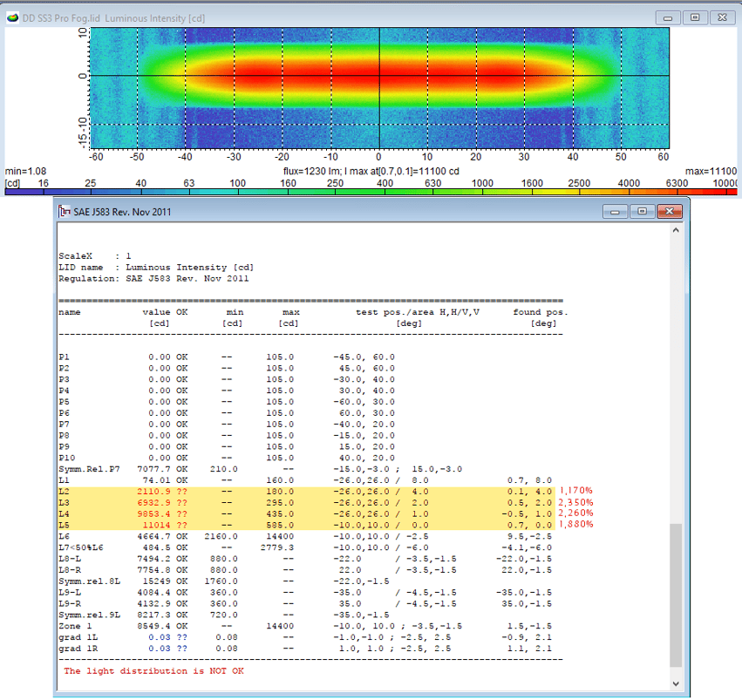Click the DD SS3 Pro Fog.lid window icon
Screen dimensions: 742x700
coord(13,18)
